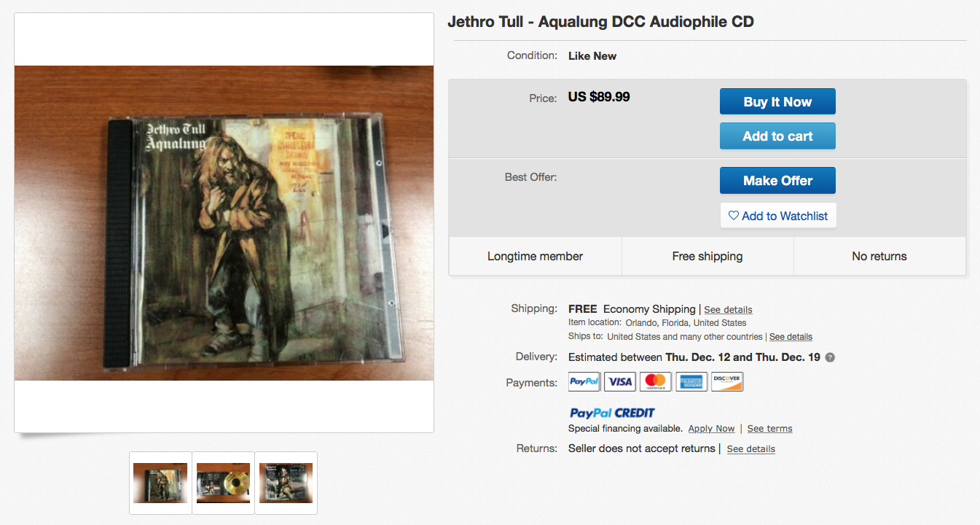The width and height of the screenshot is (980, 525).
Task: Open See details for returns policy
Action: (x=750, y=449)
